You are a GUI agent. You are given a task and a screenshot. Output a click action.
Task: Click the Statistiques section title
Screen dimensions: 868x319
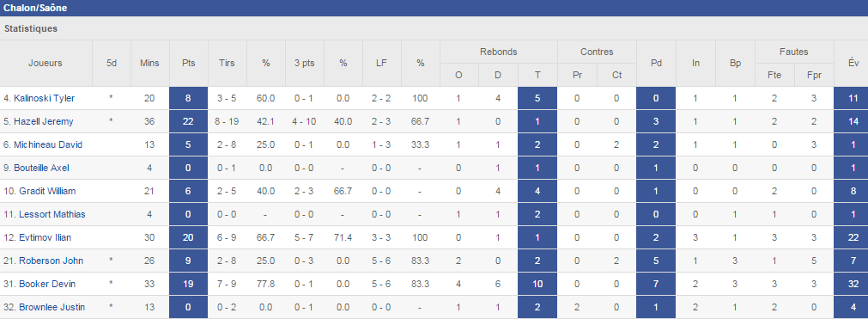tap(31, 28)
